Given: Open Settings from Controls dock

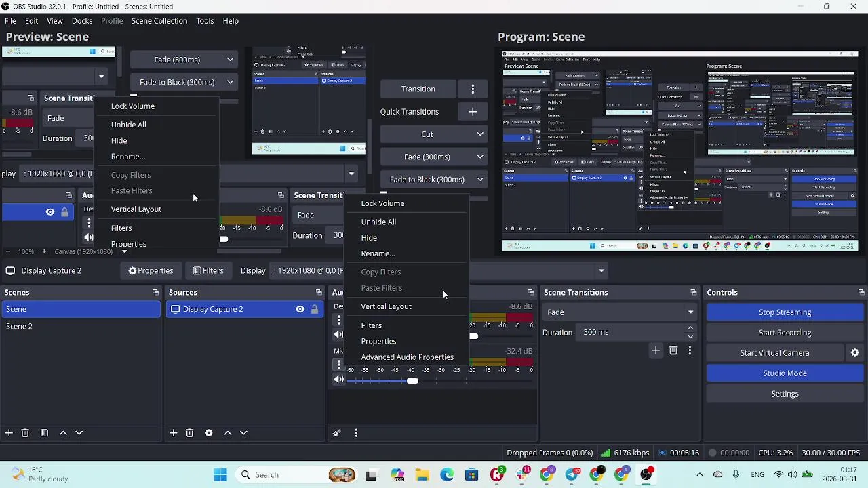Looking at the screenshot, I should point(785,393).
